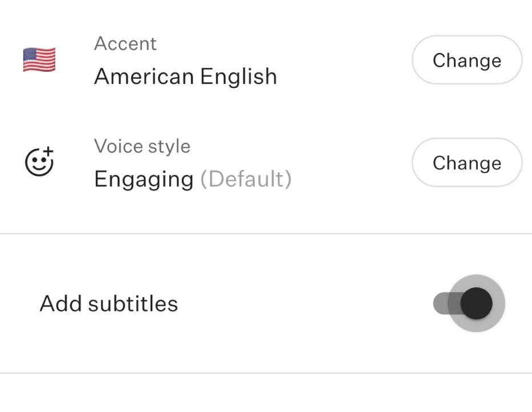Click the plus on the smiley icon
Screen dimensions: 532x412
point(48,150)
